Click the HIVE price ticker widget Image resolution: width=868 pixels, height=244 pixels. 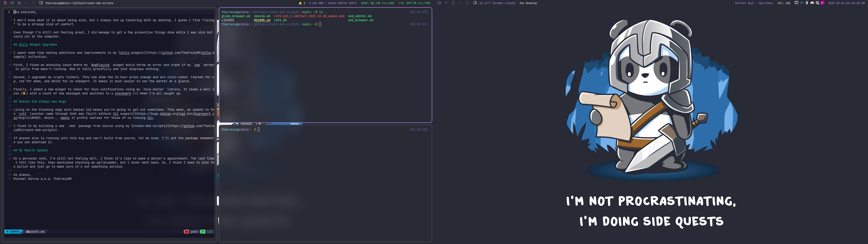pos(377,3)
